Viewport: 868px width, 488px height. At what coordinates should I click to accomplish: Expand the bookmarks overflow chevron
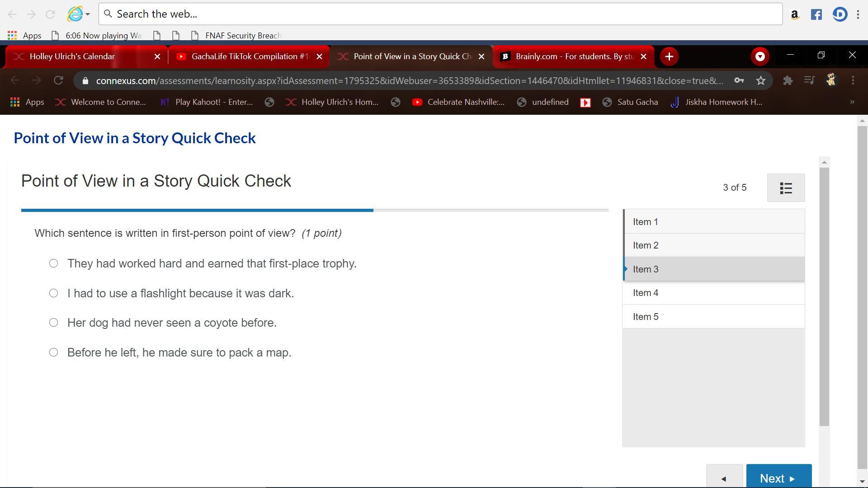(x=852, y=102)
